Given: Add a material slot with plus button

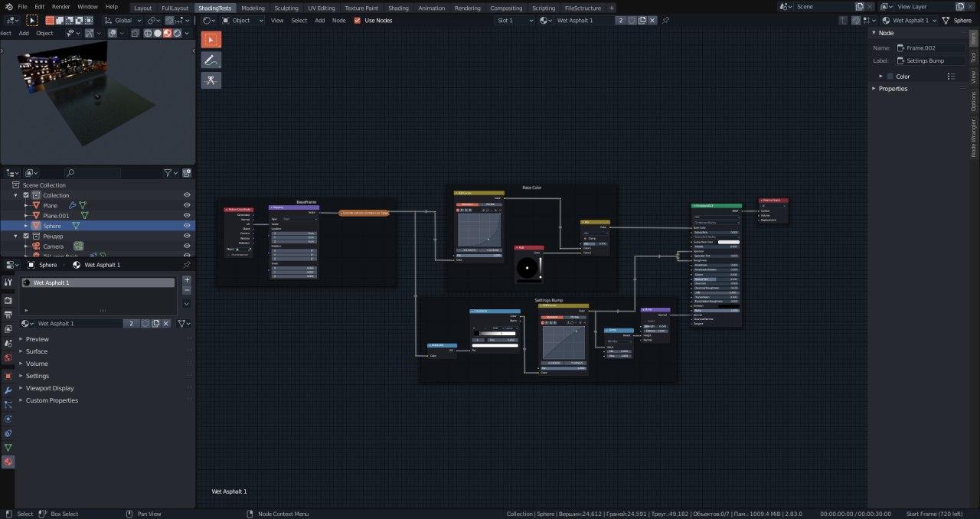Looking at the screenshot, I should [186, 280].
